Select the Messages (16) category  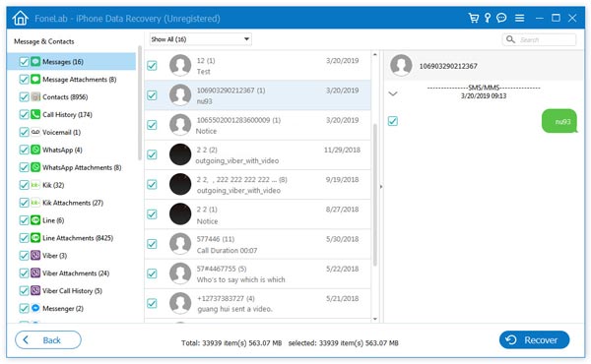point(72,61)
